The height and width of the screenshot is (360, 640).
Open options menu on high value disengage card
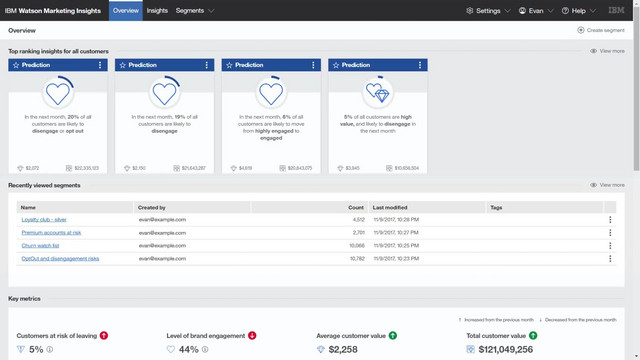pyautogui.click(x=420, y=65)
